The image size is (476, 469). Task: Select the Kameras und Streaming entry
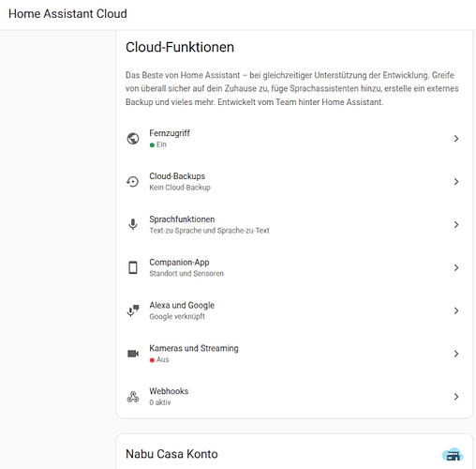pos(194,348)
